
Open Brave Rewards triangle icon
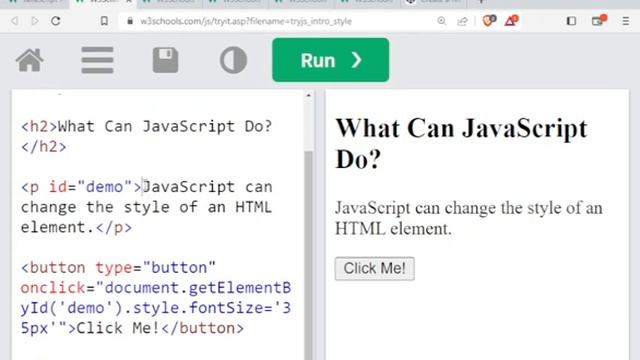[x=511, y=20]
